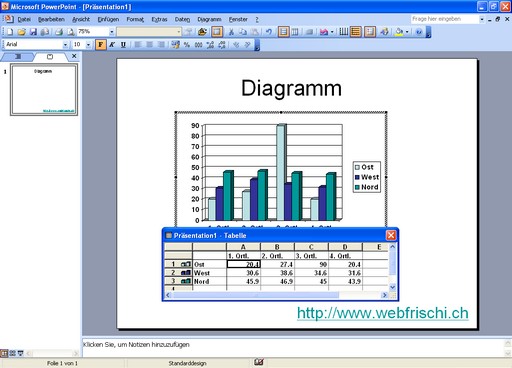The image size is (512, 368).
Task: Open the Diagramm menu
Action: tap(209, 19)
